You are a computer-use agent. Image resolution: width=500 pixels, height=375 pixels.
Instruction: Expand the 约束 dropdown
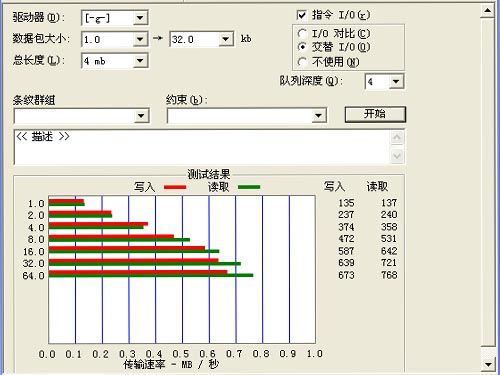[318, 116]
